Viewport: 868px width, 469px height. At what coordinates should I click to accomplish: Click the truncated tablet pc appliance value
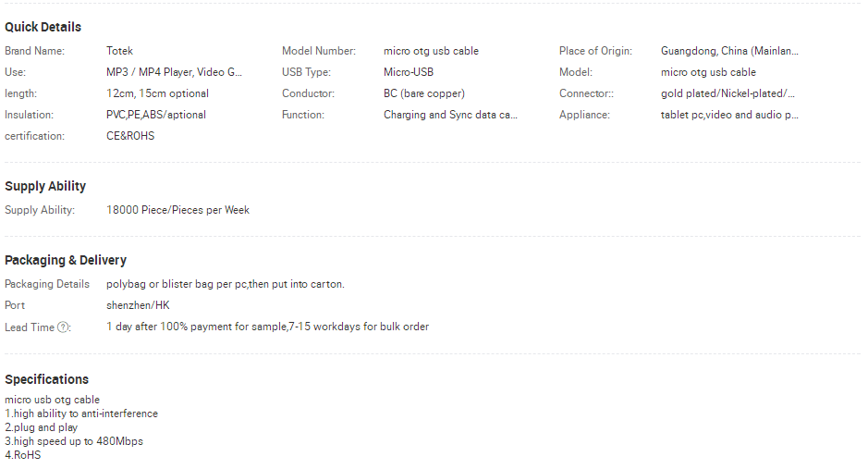click(x=728, y=115)
